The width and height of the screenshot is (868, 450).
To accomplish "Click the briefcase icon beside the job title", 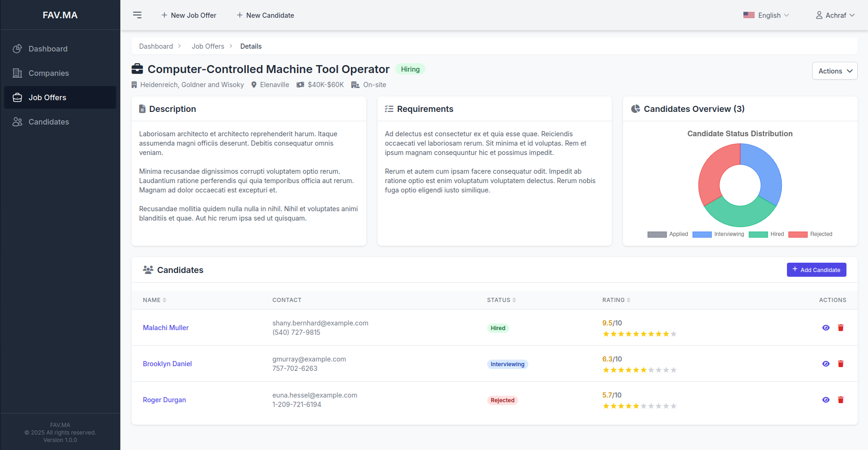I will tap(137, 69).
